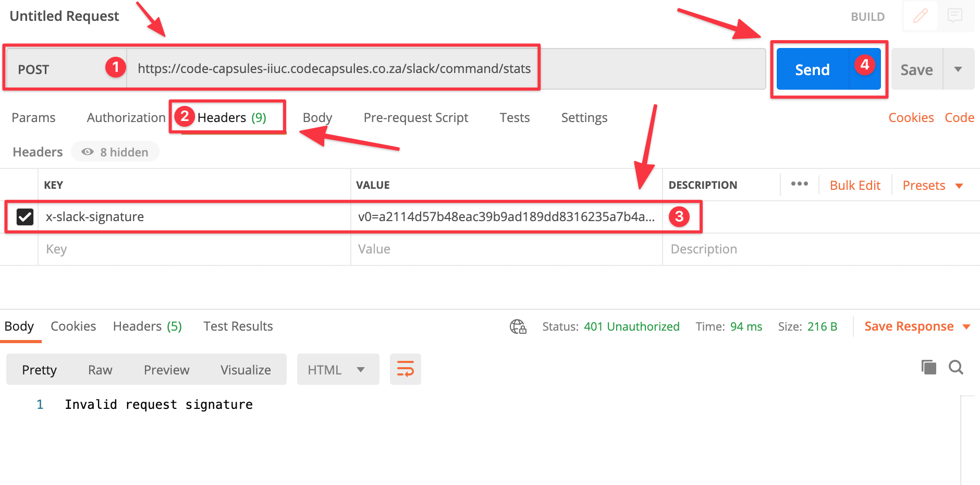Image resolution: width=980 pixels, height=485 pixels.
Task: Click the Bulk Edit link
Action: tap(855, 185)
